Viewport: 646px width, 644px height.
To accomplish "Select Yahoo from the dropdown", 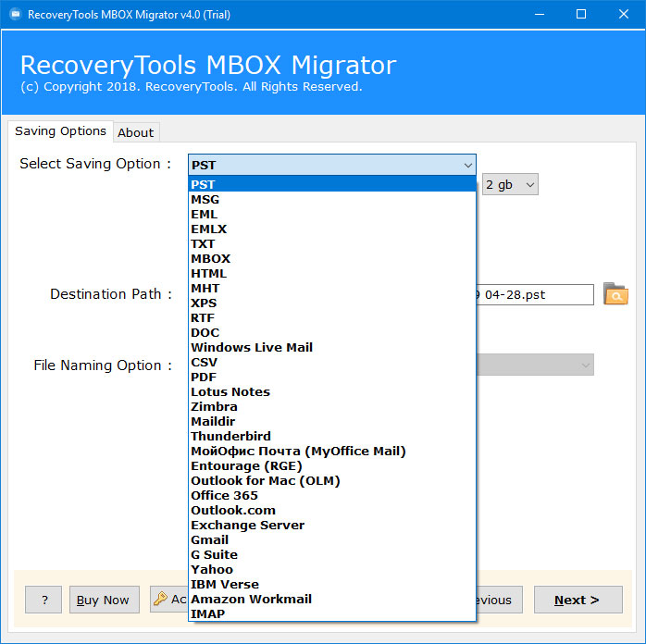I will [x=332, y=570].
